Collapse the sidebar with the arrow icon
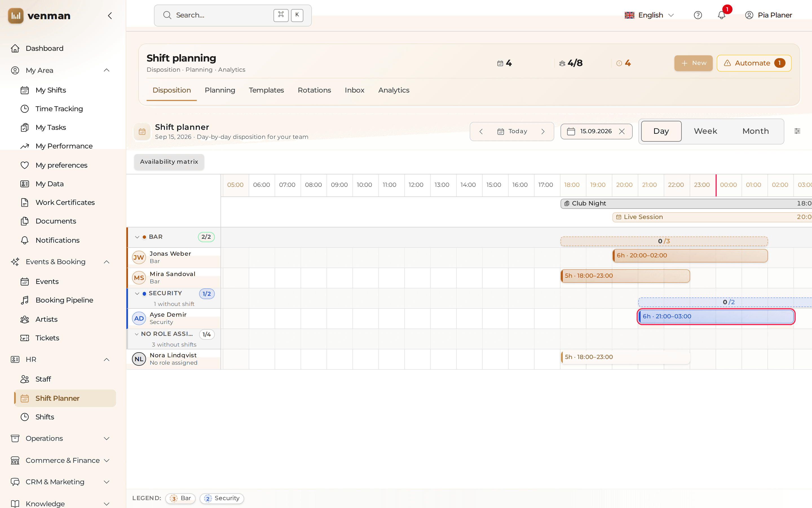 (x=110, y=16)
